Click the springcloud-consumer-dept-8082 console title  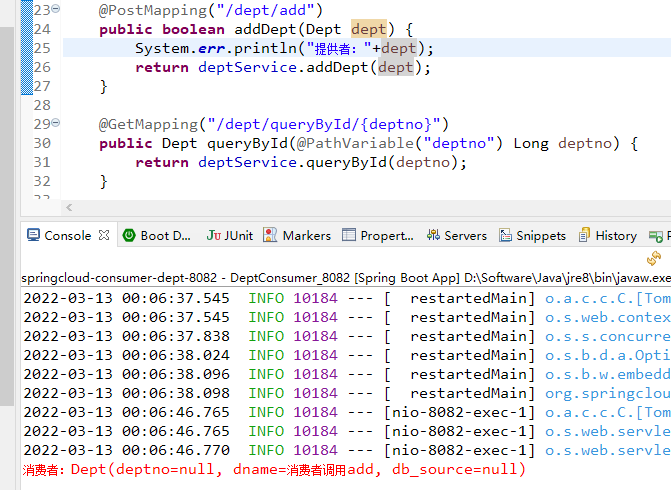click(119, 278)
